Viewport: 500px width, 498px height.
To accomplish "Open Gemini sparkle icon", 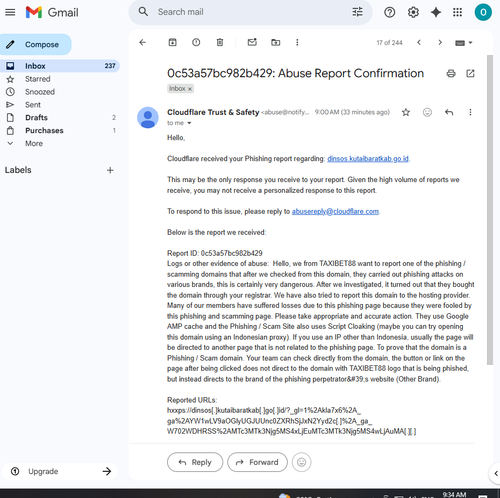I will tap(436, 12).
